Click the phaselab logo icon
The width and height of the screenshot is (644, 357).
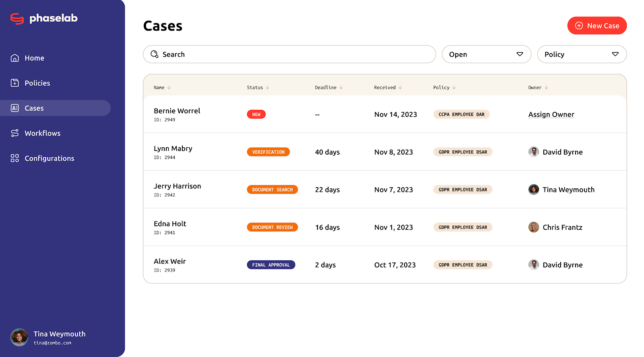coord(17,19)
